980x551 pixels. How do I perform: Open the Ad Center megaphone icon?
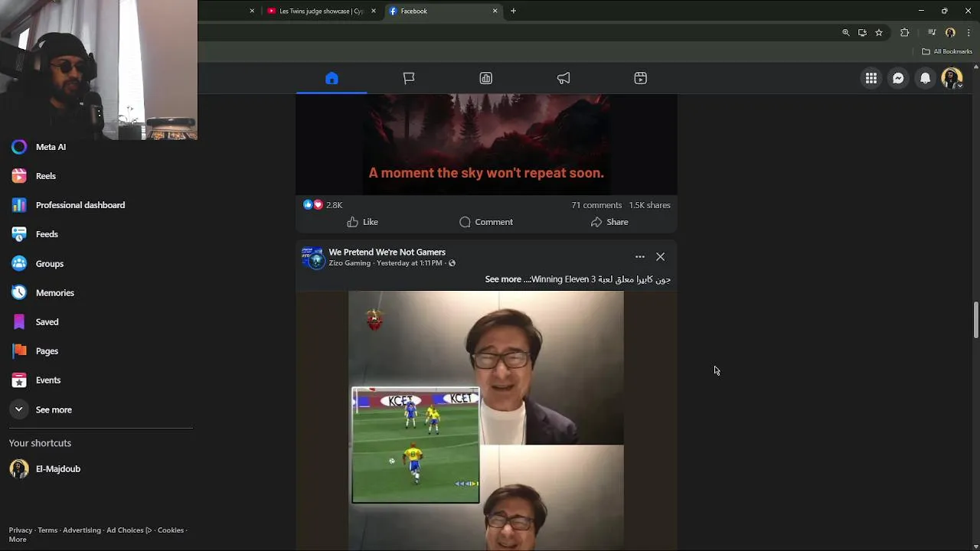563,78
